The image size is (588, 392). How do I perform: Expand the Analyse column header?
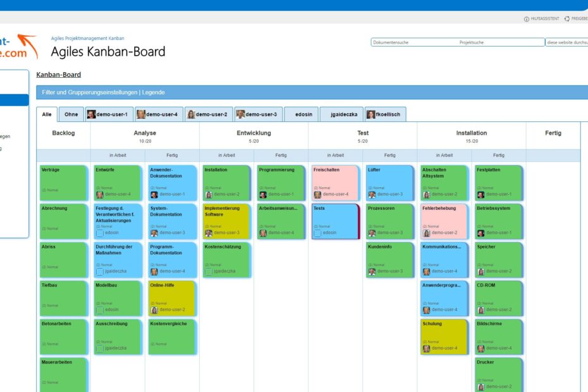[145, 133]
